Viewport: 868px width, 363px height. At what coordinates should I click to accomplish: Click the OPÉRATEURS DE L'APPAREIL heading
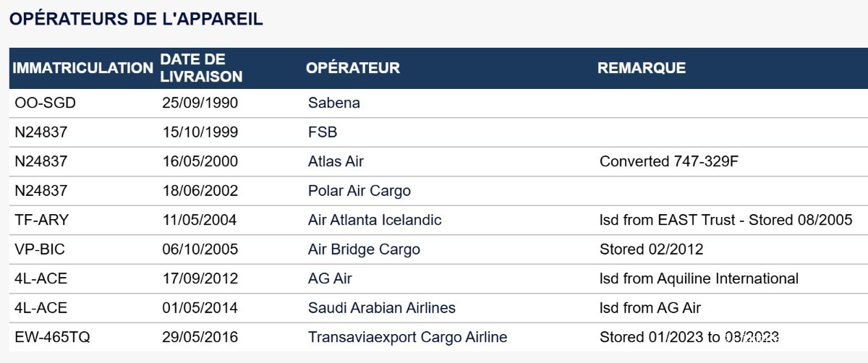coord(136,20)
